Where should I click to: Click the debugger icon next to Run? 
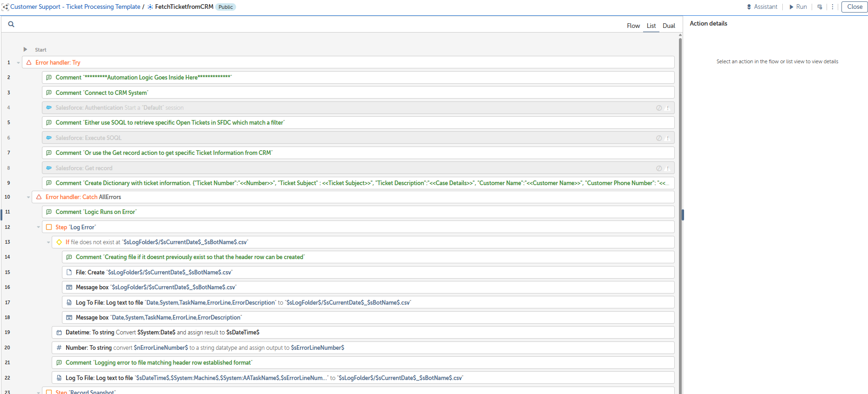point(820,7)
